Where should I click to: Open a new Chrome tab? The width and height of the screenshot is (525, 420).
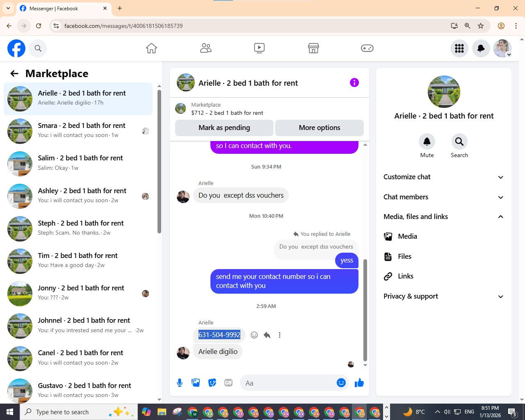click(120, 8)
